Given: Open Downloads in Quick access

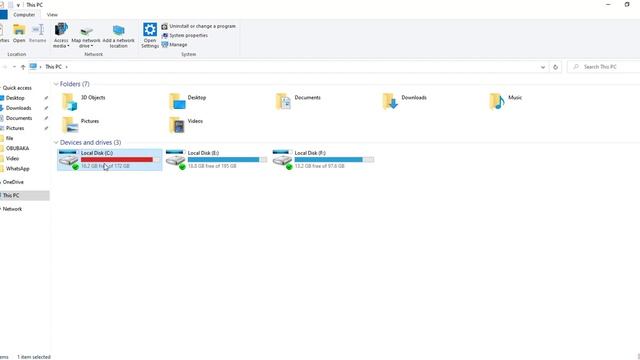Looking at the screenshot, I should [x=18, y=108].
